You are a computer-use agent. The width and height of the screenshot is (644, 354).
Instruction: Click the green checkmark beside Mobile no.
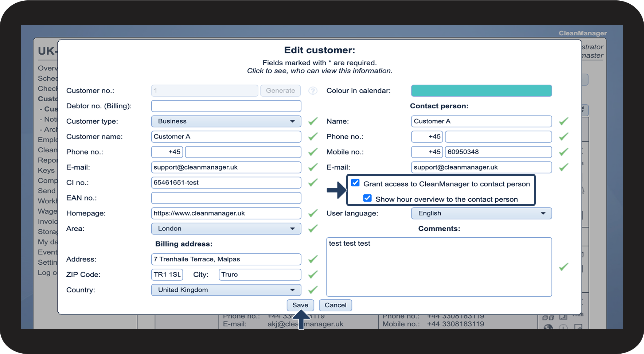pyautogui.click(x=563, y=152)
